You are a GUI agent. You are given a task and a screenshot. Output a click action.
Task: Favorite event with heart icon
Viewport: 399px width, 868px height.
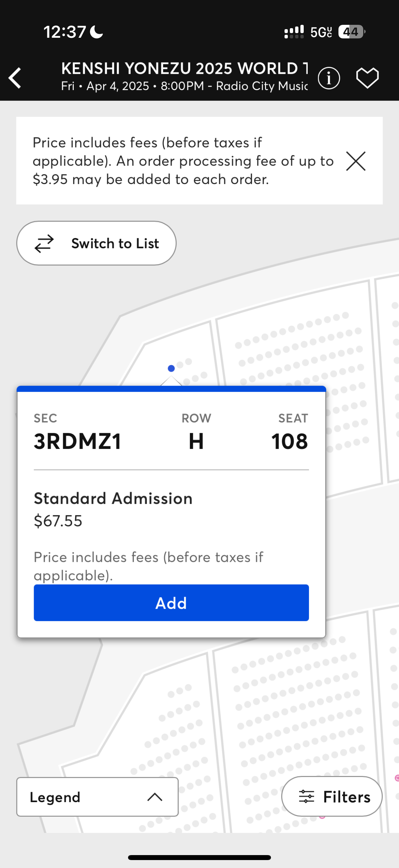coord(367,78)
